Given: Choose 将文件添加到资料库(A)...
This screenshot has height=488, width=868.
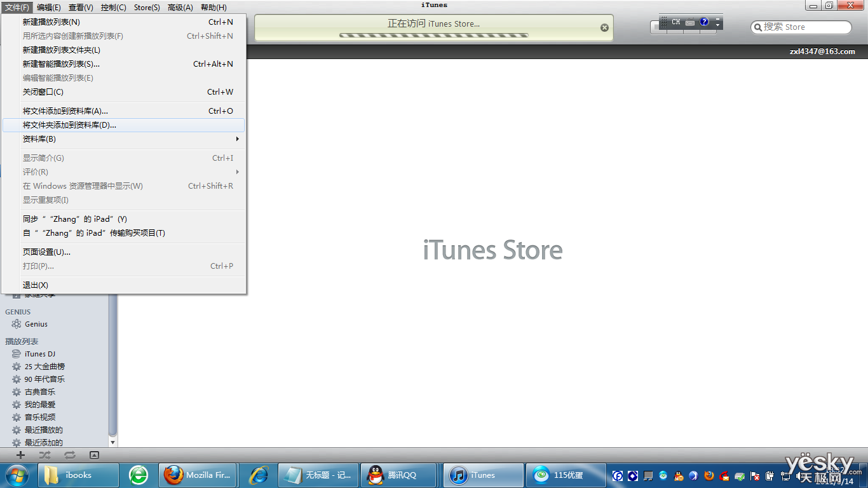Looking at the screenshot, I should [x=124, y=111].
